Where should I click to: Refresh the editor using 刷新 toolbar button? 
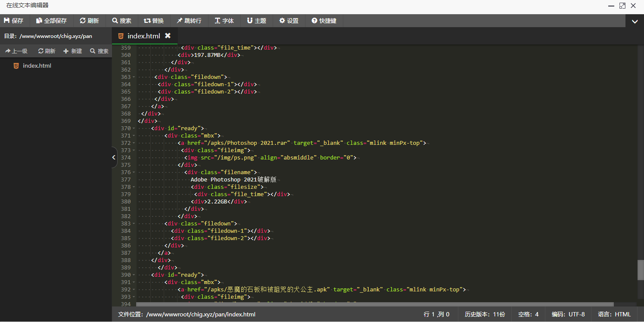point(89,21)
